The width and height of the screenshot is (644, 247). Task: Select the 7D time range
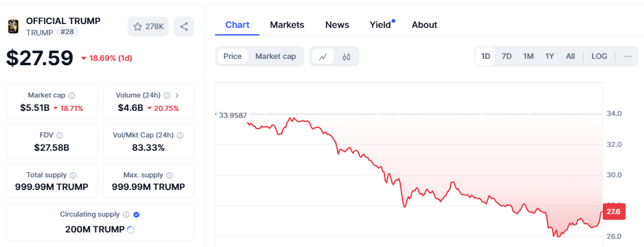coord(507,56)
